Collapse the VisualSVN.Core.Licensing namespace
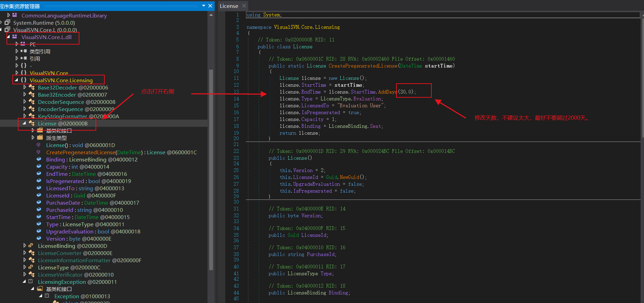The height and width of the screenshot is (303, 644). click(16, 80)
